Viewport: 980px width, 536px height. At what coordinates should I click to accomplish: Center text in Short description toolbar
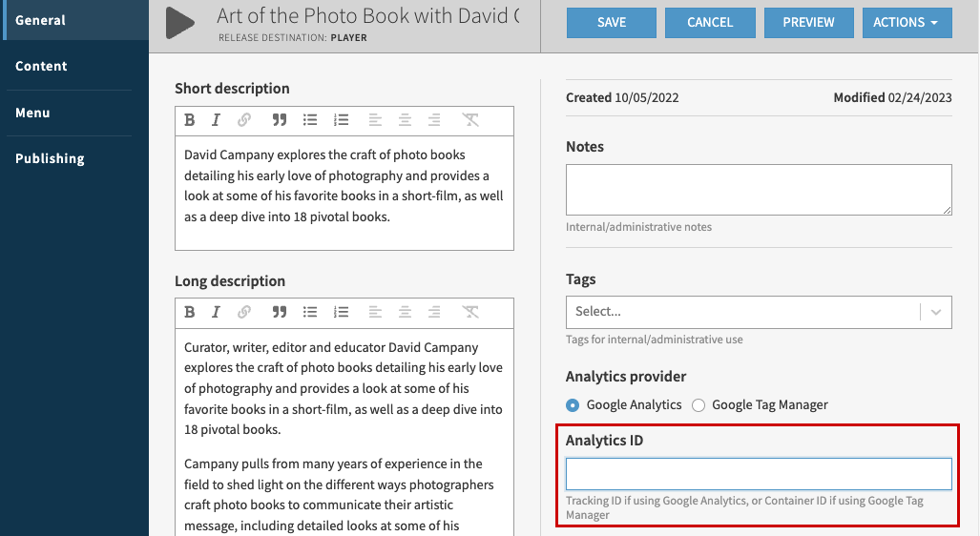point(405,120)
